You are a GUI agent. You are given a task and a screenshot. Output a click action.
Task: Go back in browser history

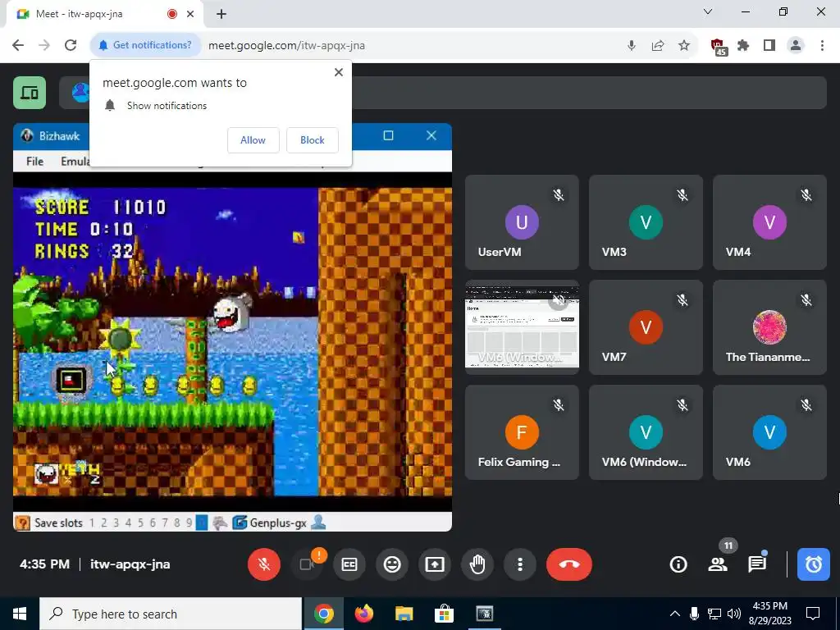tap(18, 45)
